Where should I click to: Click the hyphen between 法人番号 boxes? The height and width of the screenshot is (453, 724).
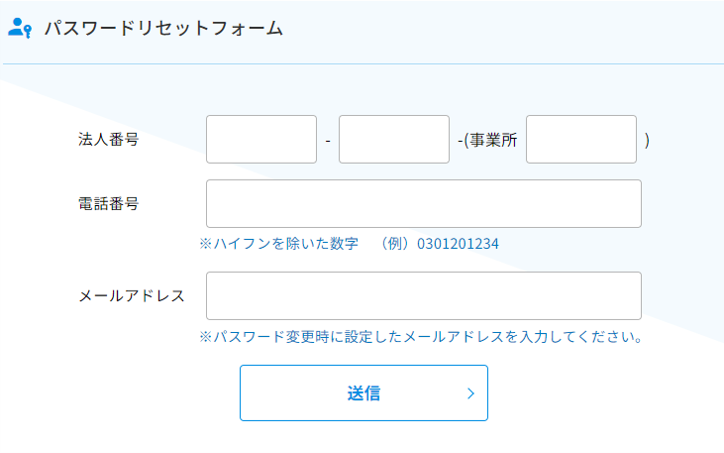(328, 140)
